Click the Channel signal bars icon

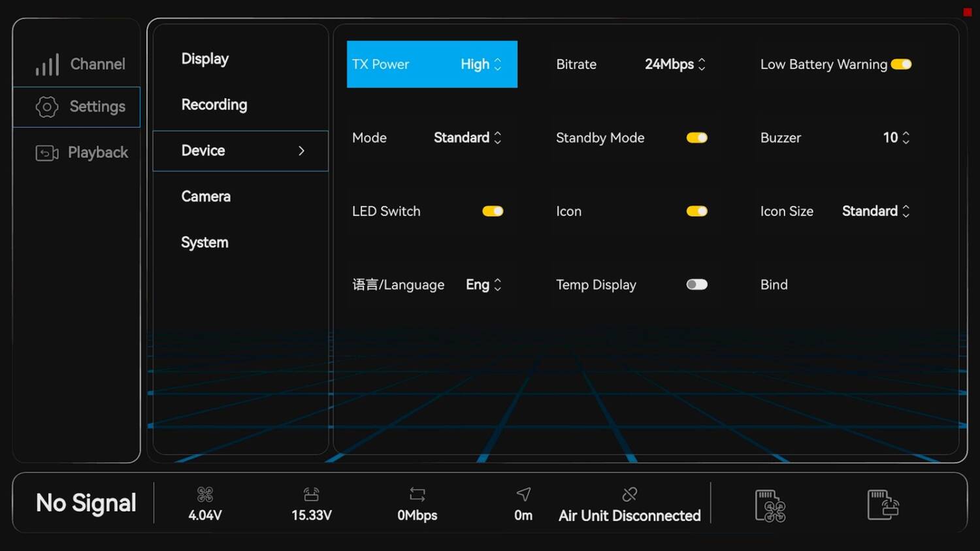pyautogui.click(x=47, y=65)
